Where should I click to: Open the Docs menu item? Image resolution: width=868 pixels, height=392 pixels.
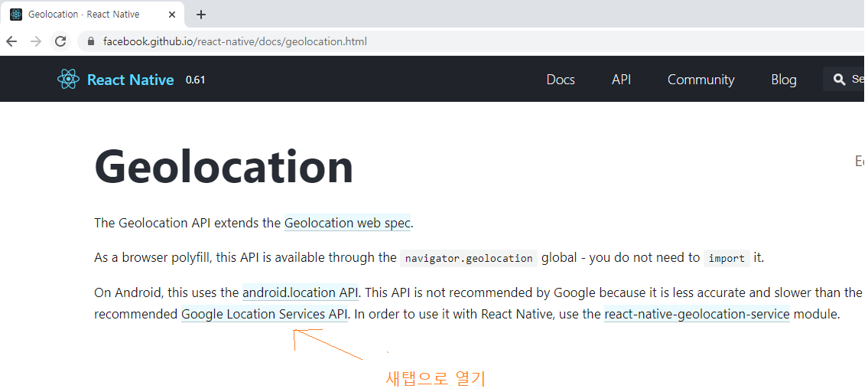pos(561,80)
